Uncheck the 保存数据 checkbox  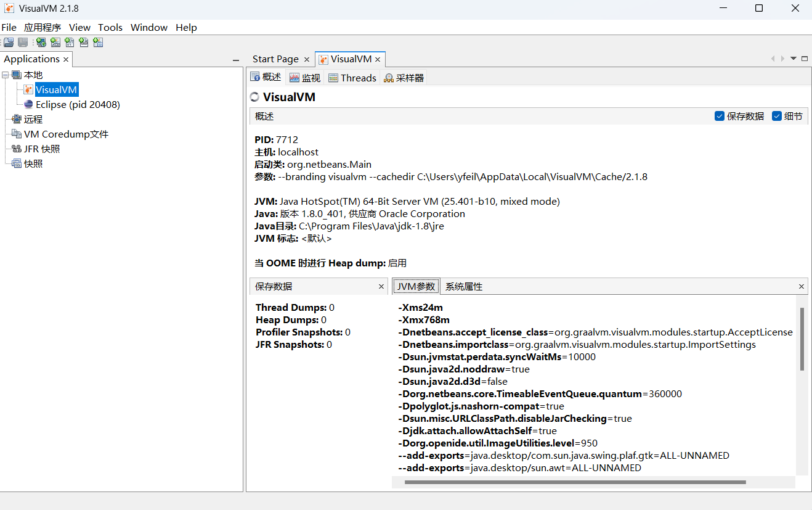point(720,116)
